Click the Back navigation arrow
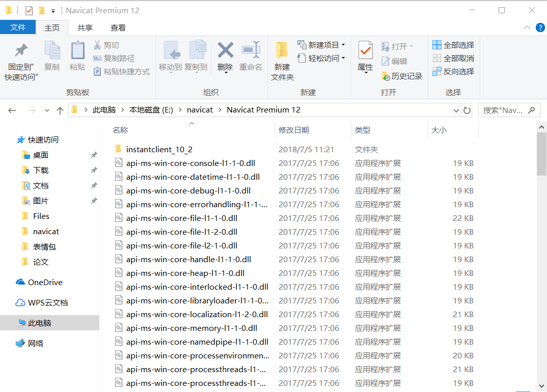The width and height of the screenshot is (547, 392). click(x=12, y=110)
